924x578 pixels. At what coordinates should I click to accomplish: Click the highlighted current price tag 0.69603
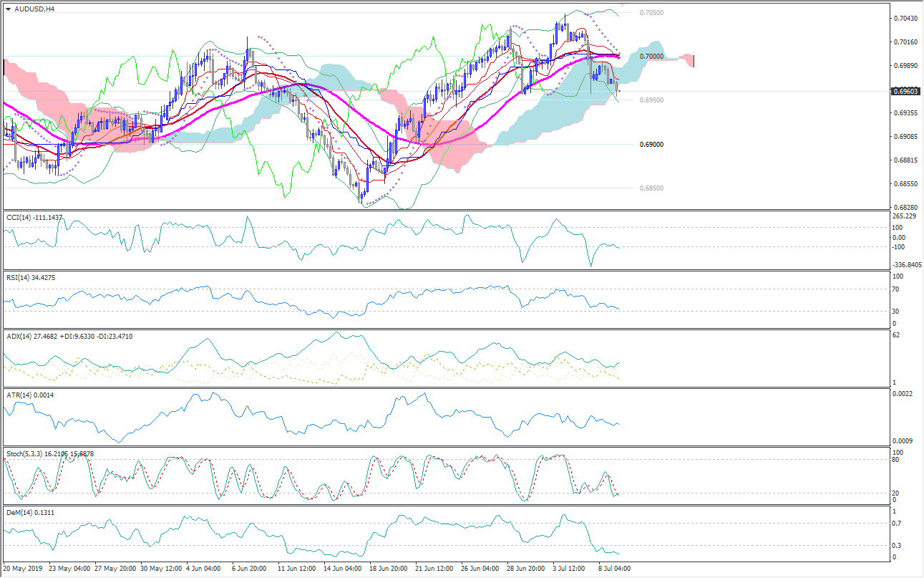point(903,91)
